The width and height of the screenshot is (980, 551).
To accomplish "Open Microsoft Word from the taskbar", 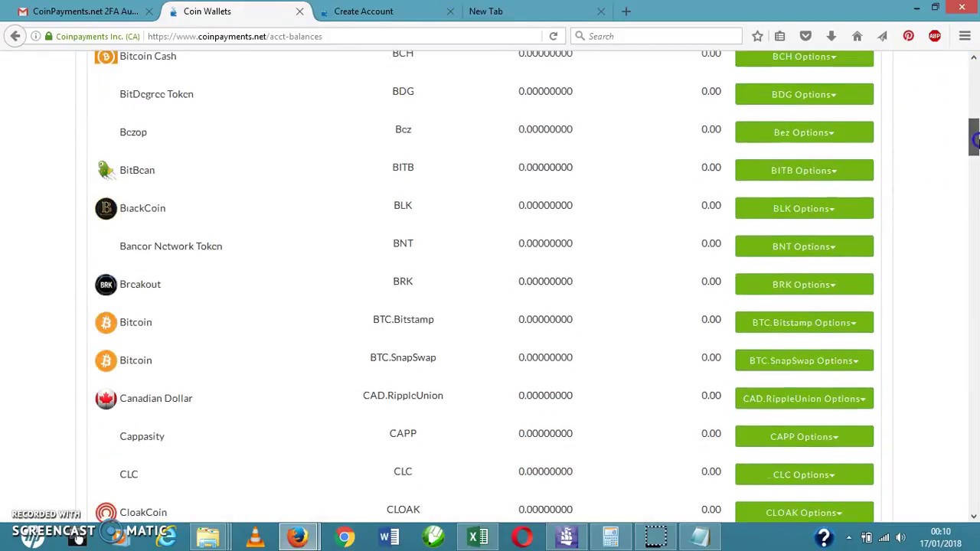I will 389,537.
